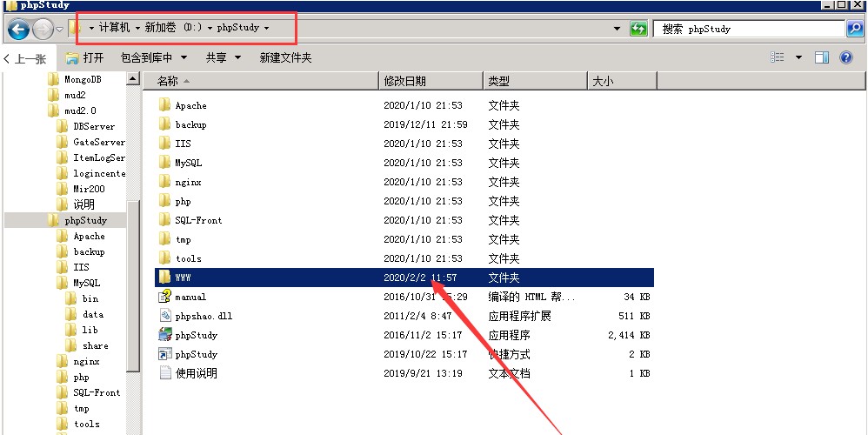Open Help with the question mark icon
This screenshot has width=868, height=435.
pos(846,57)
